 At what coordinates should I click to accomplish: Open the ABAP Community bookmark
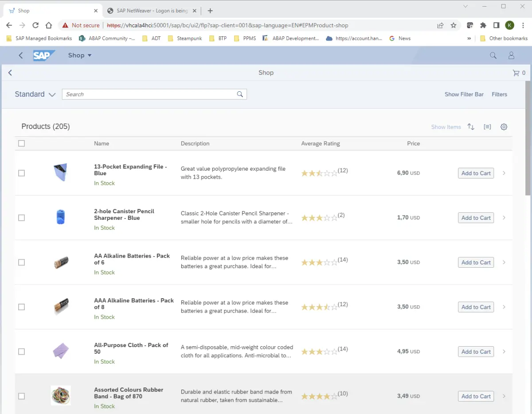pyautogui.click(x=107, y=39)
